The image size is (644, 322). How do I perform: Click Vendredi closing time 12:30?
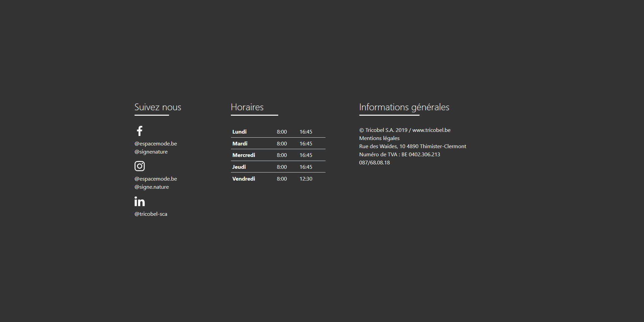[306, 179]
